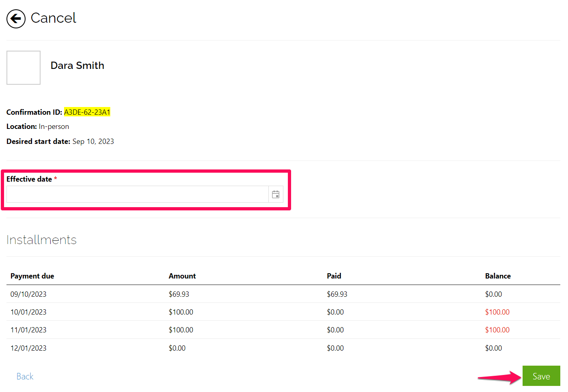This screenshot has height=392, width=568.
Task: Select confirmation ID A3DE-62-23A1
Action: [x=87, y=112]
